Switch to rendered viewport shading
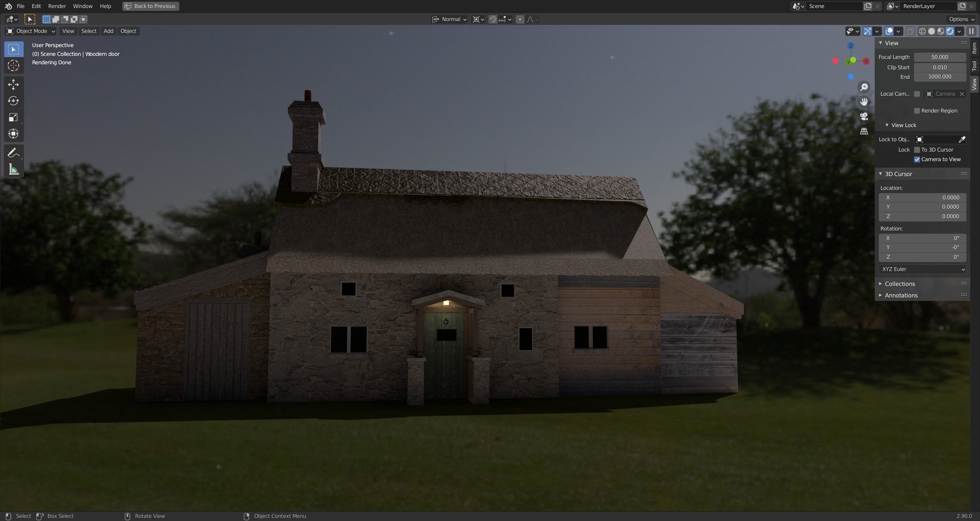The width and height of the screenshot is (980, 521). coord(950,31)
